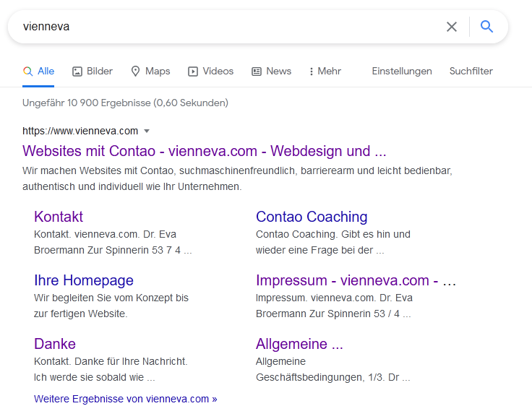Switch to the Bilder results tab
The height and width of the screenshot is (419, 532).
pos(93,72)
